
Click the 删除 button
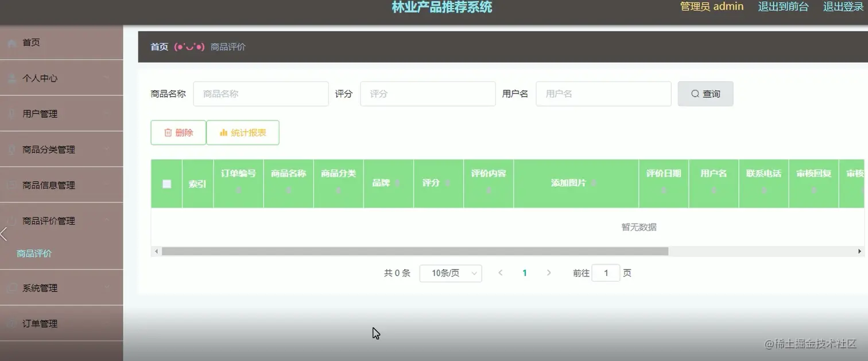[179, 133]
